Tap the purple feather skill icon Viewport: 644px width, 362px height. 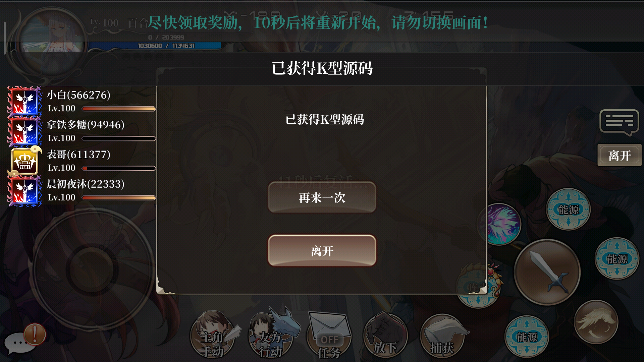tap(499, 224)
